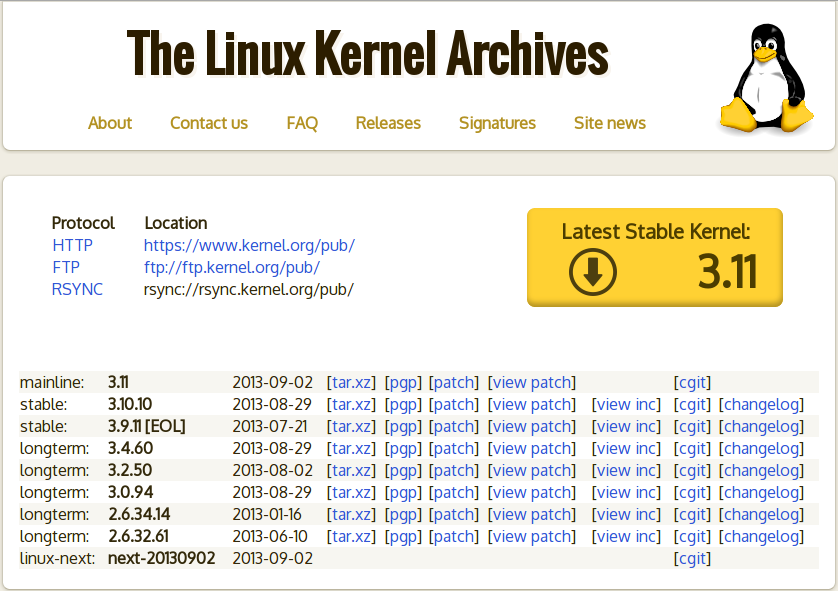This screenshot has width=838, height=591.
Task: Open pgp link for longterm 2.6.34.14
Action: [x=403, y=514]
